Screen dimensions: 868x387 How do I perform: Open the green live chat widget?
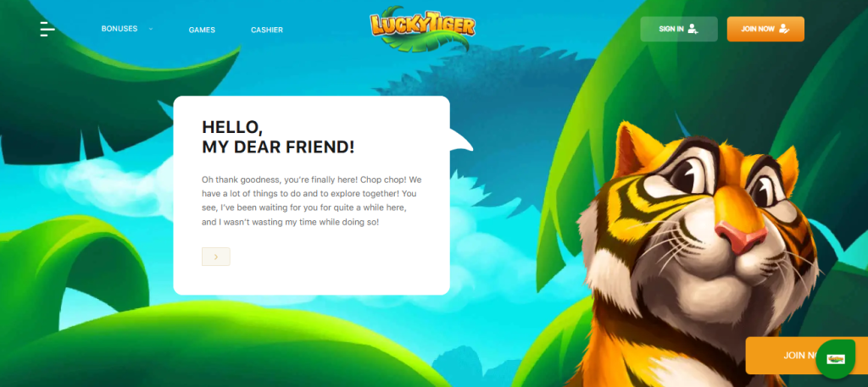pyautogui.click(x=835, y=359)
